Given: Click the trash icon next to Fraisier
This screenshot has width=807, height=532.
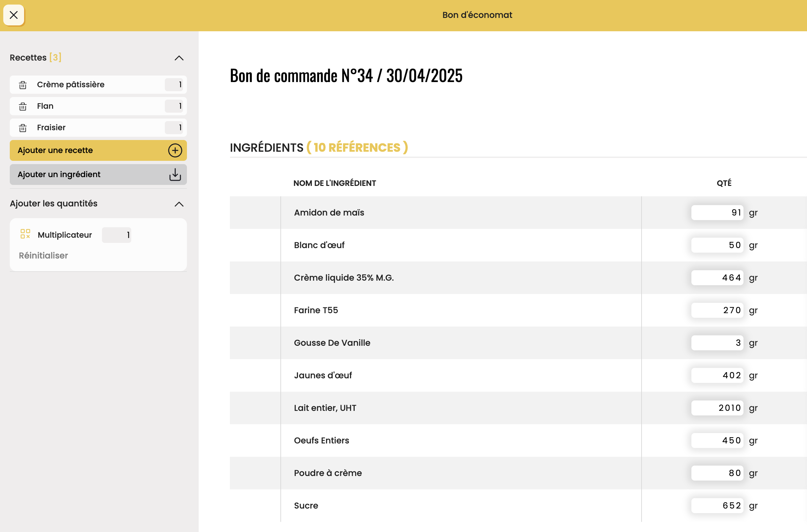Looking at the screenshot, I should pyautogui.click(x=23, y=128).
